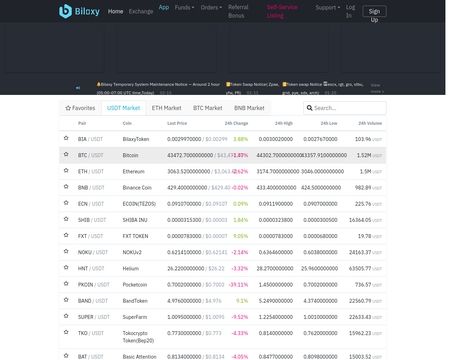
Task: Click the Pocketcoin coin name
Action: [135, 285]
